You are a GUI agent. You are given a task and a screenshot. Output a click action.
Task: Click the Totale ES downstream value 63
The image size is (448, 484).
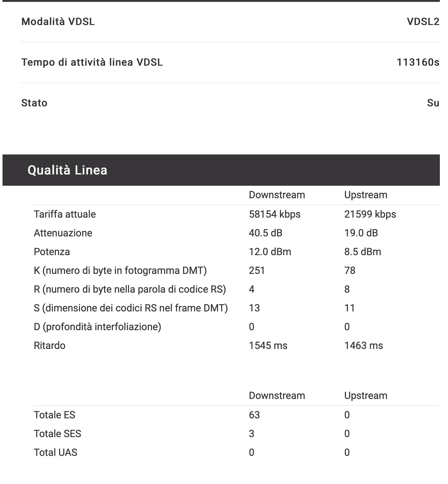254,415
